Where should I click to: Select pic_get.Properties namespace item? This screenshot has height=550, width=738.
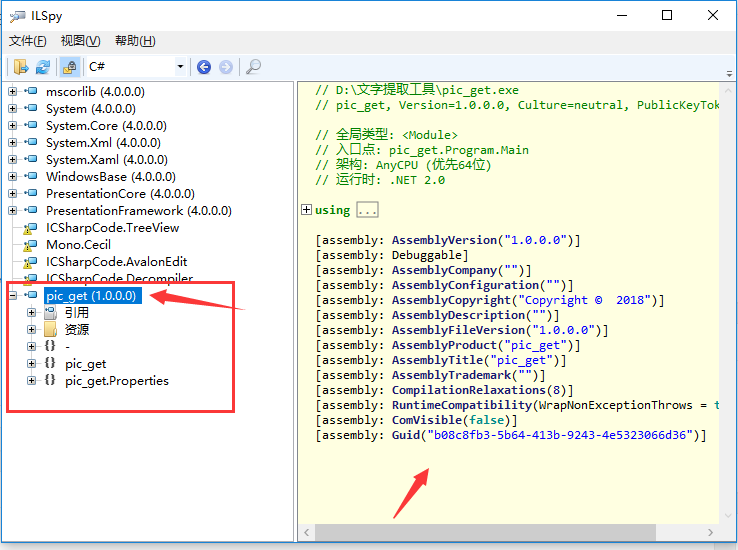[x=117, y=381]
